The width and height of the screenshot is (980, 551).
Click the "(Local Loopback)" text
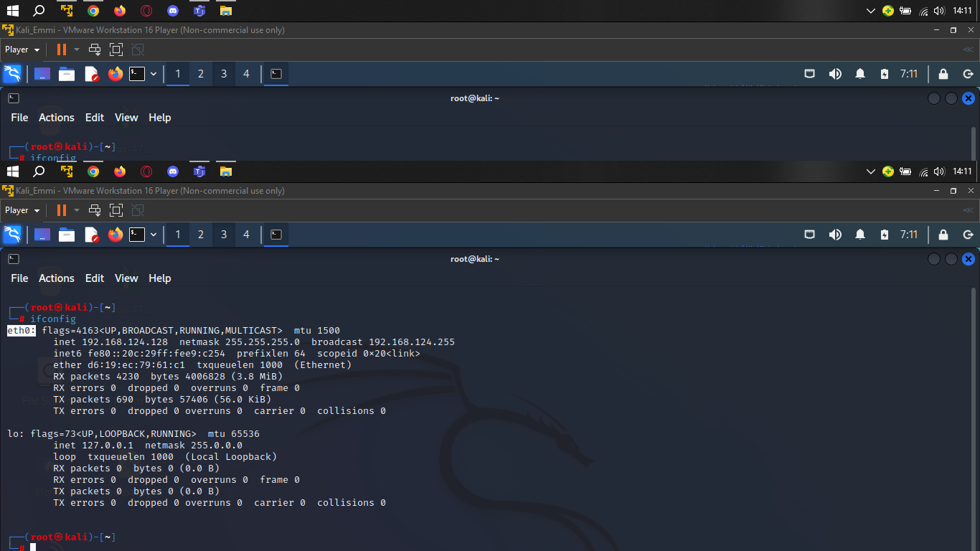tap(231, 457)
